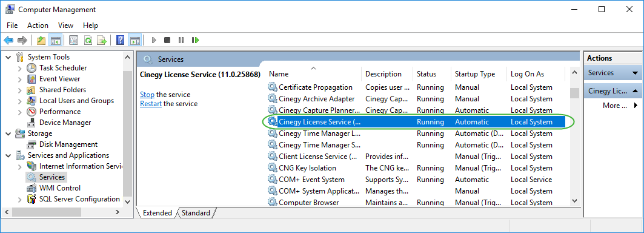Click the Start Service play icon
Viewport: 644px width, 233px height.
tap(154, 40)
